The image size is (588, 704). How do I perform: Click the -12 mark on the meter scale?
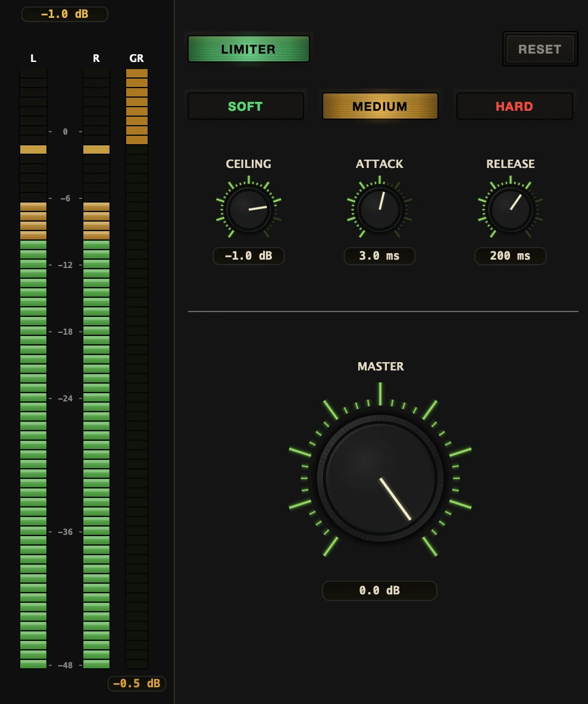coord(65,265)
